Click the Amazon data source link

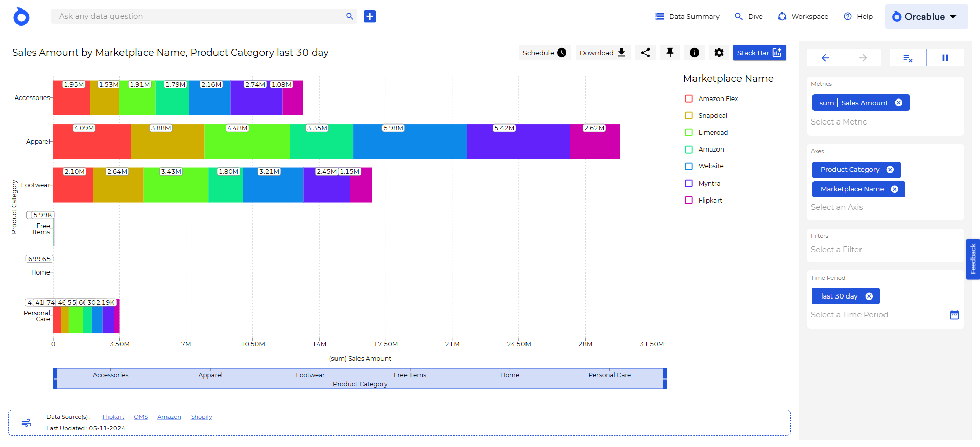(169, 417)
